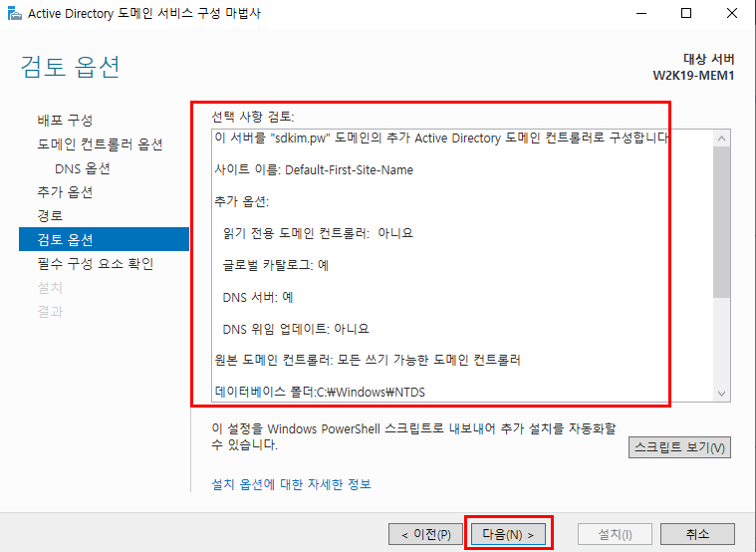Click 스크립트 보기(V) button
Image resolution: width=756 pixels, height=552 pixels.
click(679, 447)
